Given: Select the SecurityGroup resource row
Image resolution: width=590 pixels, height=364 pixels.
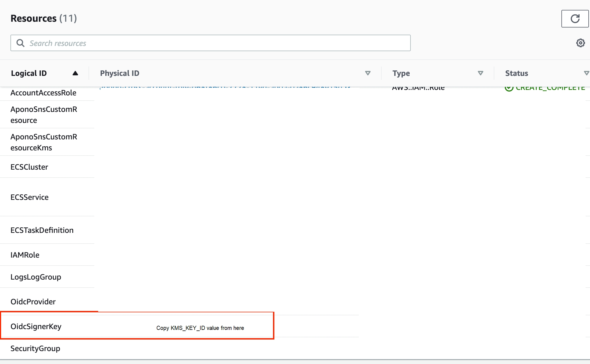Looking at the screenshot, I should pyautogui.click(x=35, y=348).
